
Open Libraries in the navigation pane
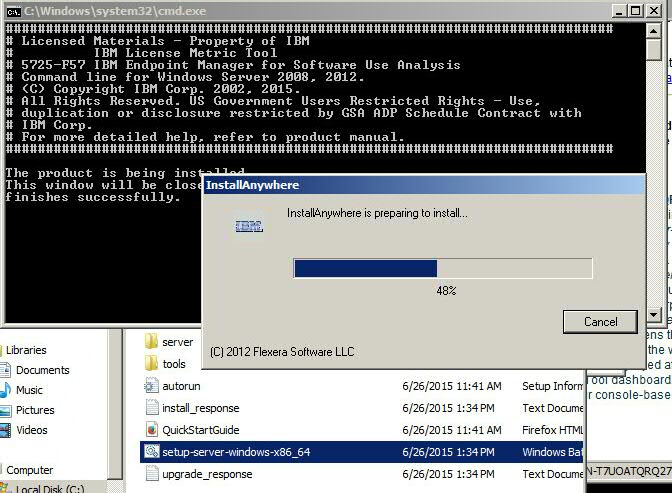click(26, 350)
